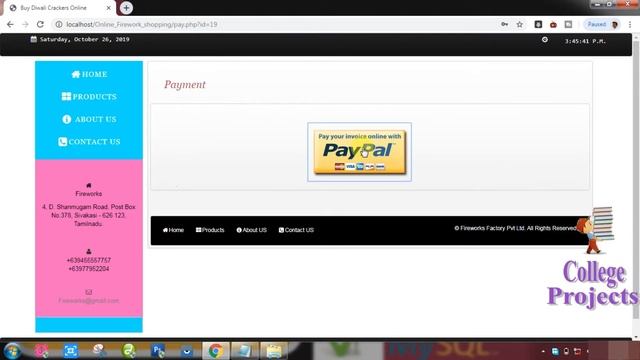
Task: Click the Fireworks address text in sidebar
Action: [x=89, y=215]
